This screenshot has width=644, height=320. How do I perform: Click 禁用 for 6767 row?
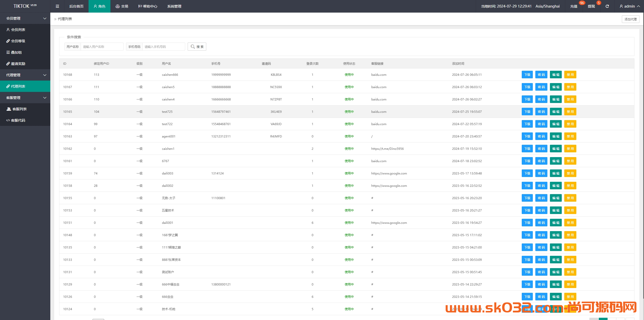(570, 161)
